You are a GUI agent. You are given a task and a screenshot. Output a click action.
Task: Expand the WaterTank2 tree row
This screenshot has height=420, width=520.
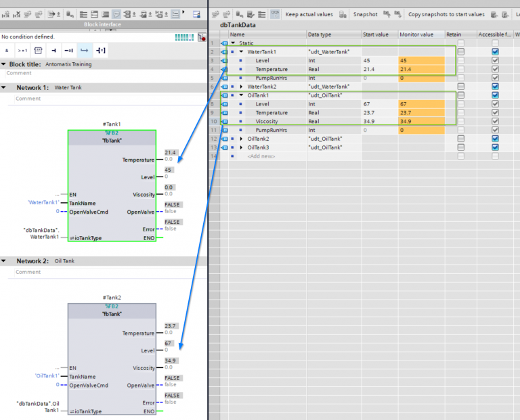(x=242, y=87)
